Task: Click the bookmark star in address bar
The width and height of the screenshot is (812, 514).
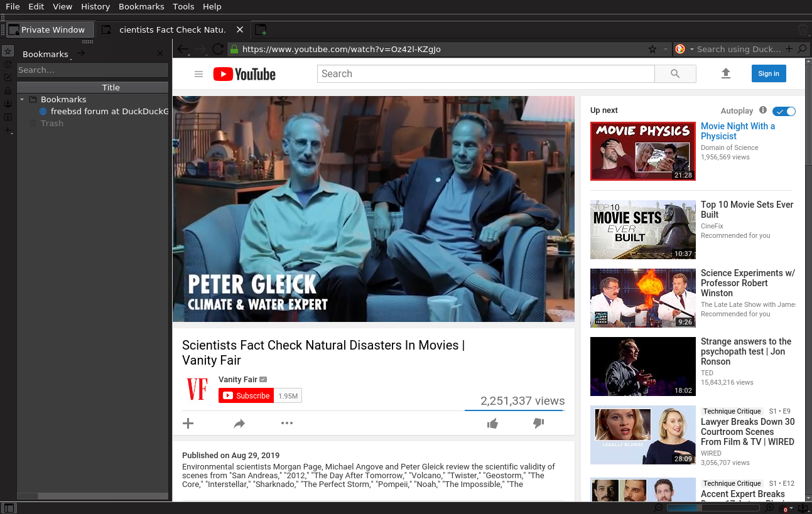Action: 652,49
